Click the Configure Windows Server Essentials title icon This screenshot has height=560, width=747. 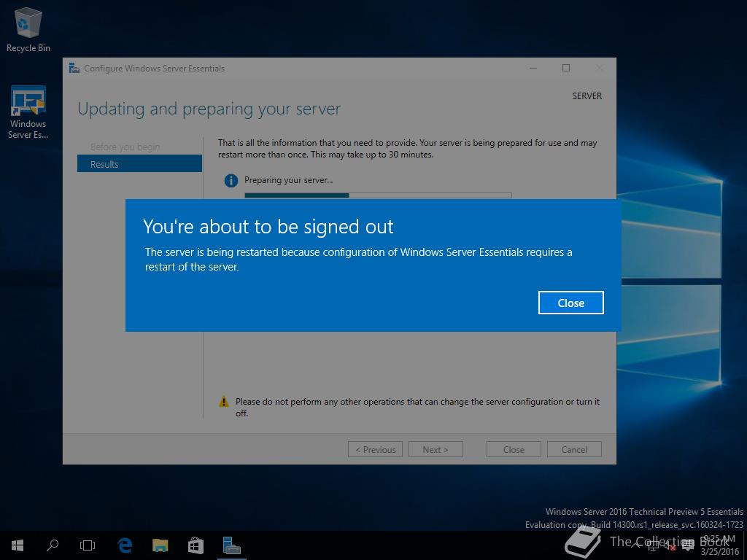click(x=74, y=68)
